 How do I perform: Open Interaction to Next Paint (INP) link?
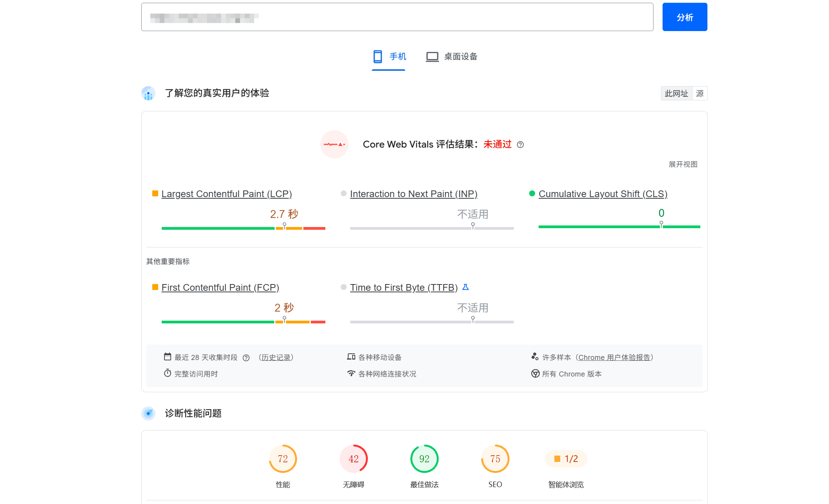pyautogui.click(x=414, y=194)
